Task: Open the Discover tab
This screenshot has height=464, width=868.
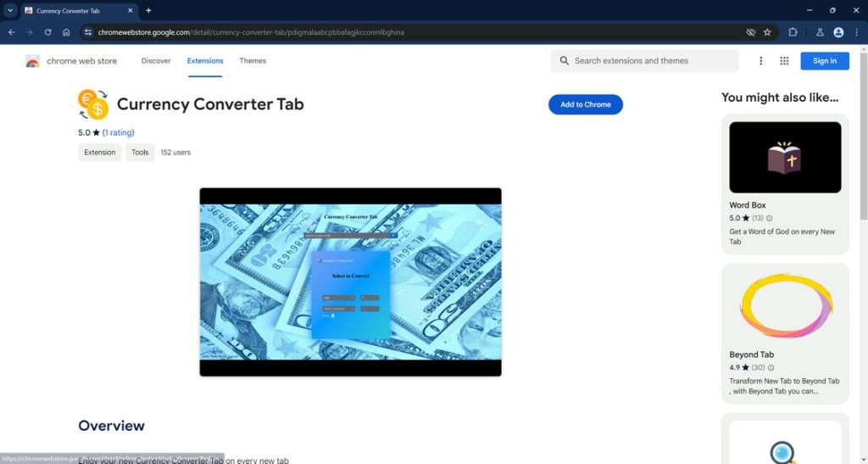Action: (156, 61)
